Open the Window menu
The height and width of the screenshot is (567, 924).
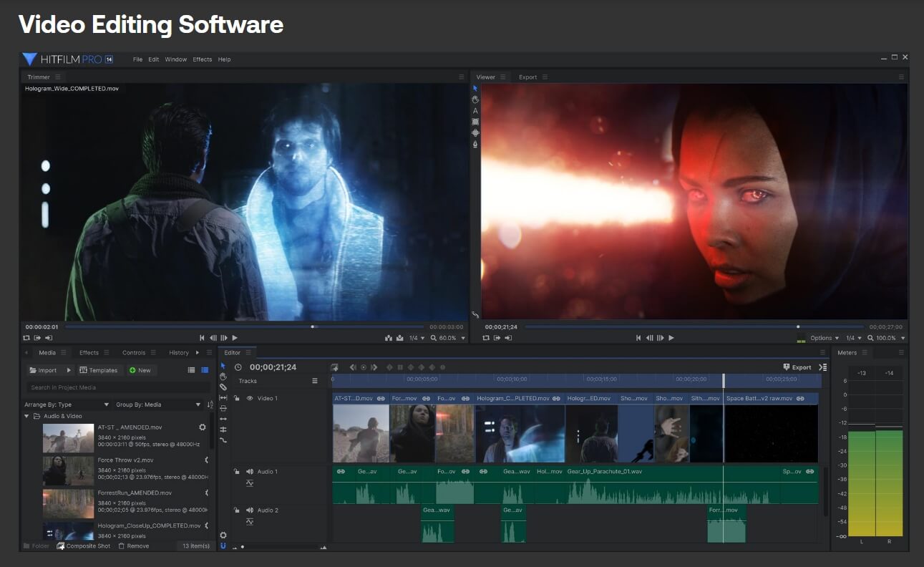point(175,59)
